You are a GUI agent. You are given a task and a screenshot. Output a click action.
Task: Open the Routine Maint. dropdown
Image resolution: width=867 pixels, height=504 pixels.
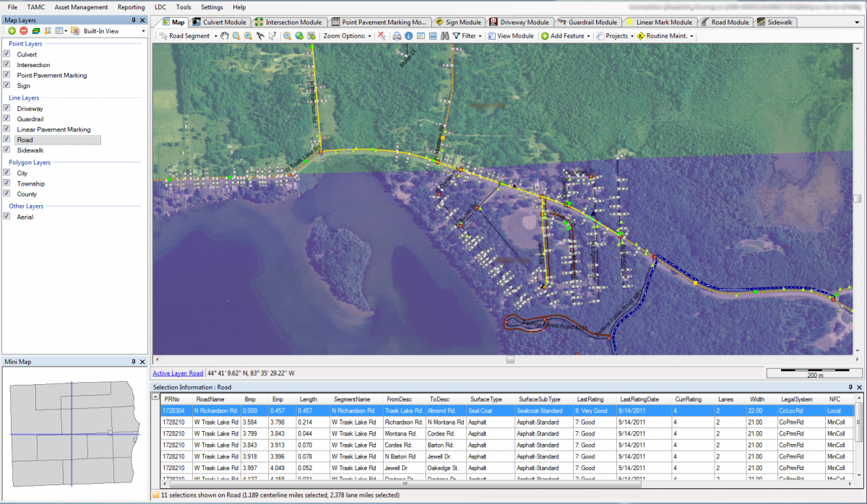692,35
